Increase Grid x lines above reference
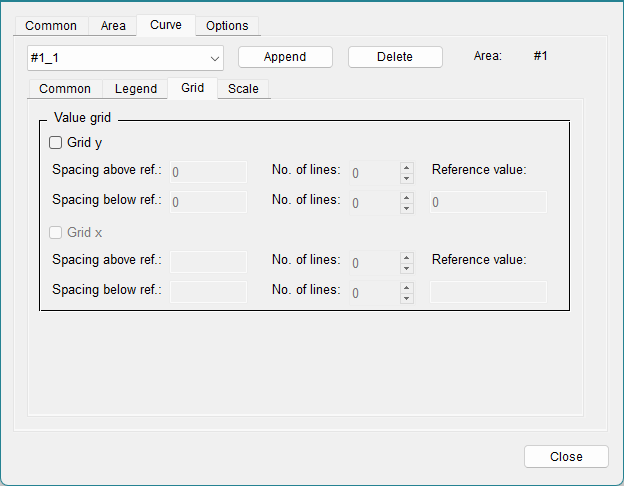The width and height of the screenshot is (624, 486). (x=407, y=258)
